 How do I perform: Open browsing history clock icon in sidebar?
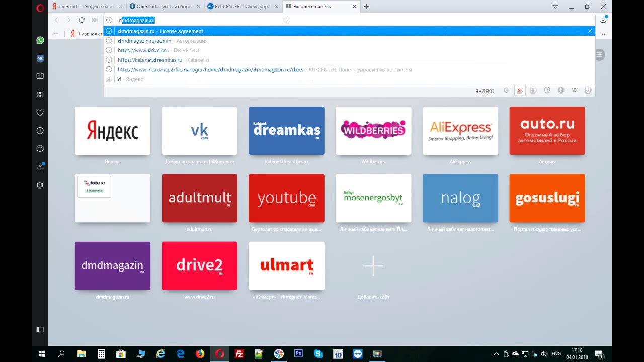point(40,131)
